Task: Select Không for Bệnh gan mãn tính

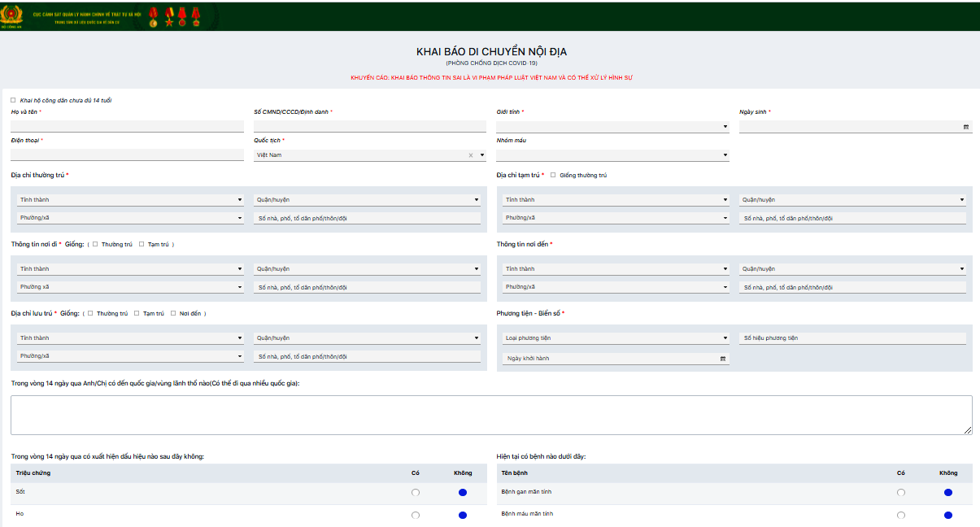Action: [x=948, y=493]
